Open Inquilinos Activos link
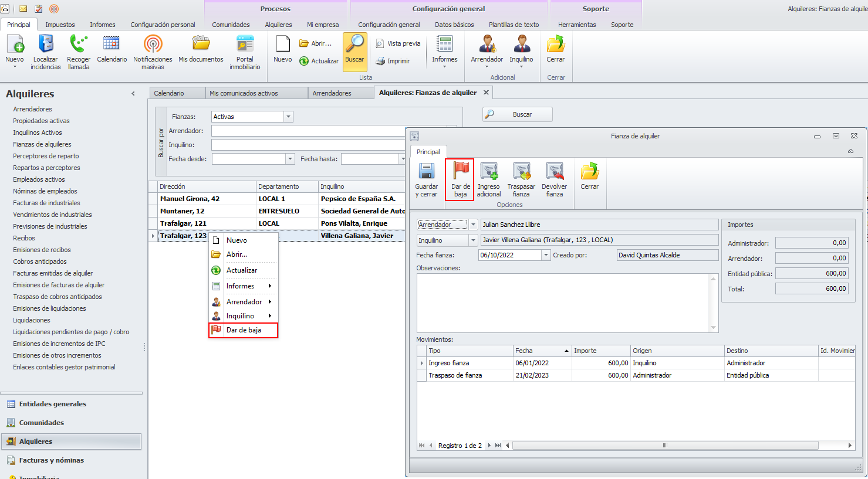The height and width of the screenshot is (479, 868). (38, 133)
